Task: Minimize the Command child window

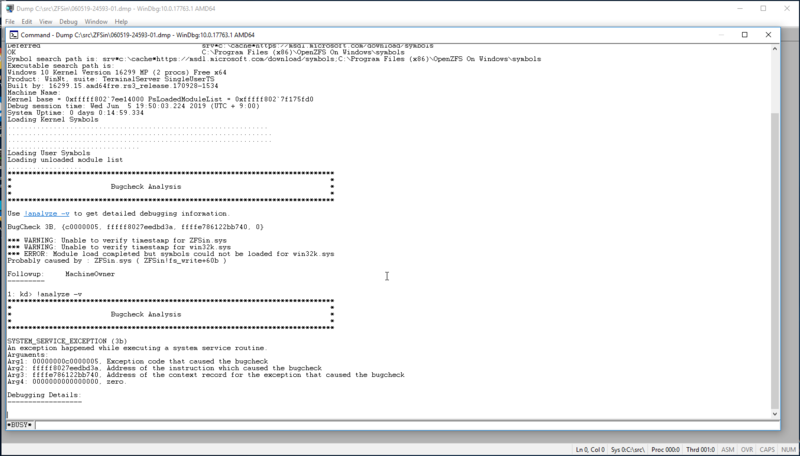Action: pyautogui.click(x=721, y=35)
